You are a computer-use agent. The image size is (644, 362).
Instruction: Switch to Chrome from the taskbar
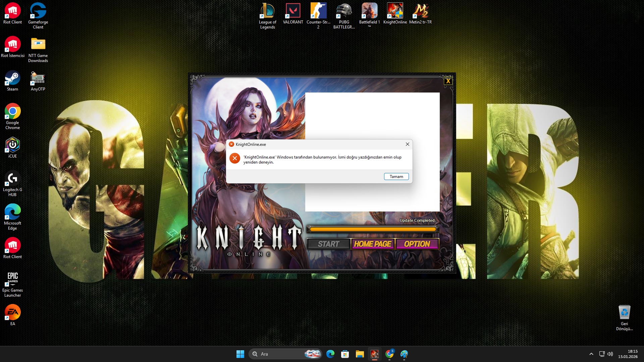pyautogui.click(x=389, y=354)
